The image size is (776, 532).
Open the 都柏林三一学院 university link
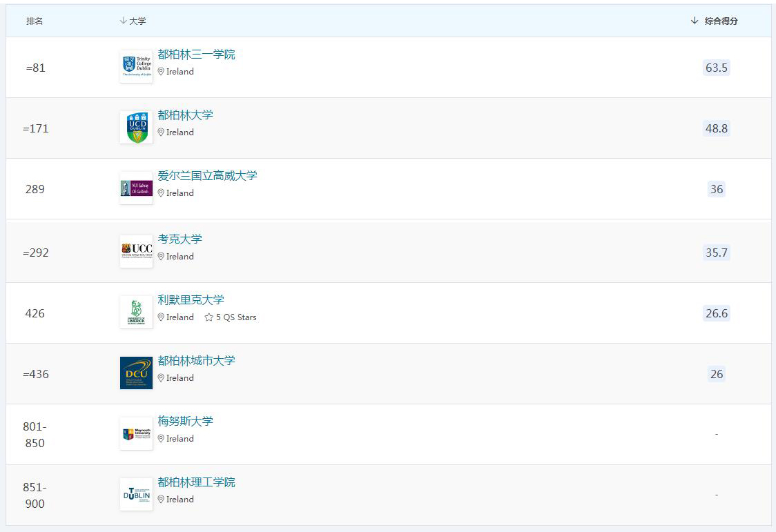(196, 55)
